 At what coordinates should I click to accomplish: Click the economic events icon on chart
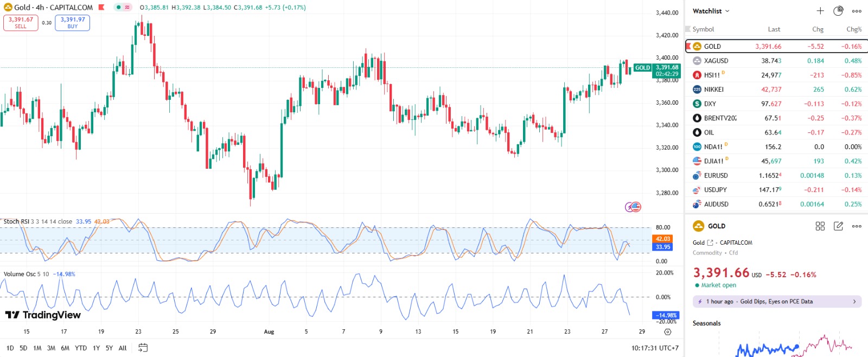pyautogui.click(x=633, y=207)
